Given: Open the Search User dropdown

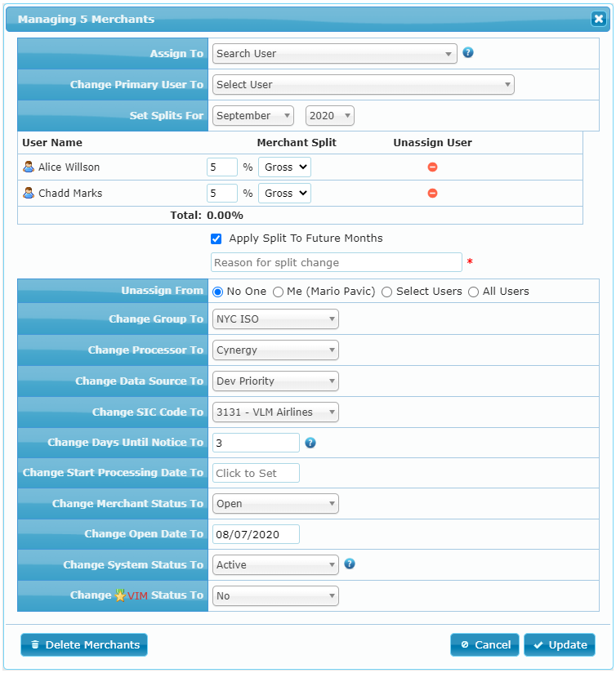Looking at the screenshot, I should click(x=334, y=54).
